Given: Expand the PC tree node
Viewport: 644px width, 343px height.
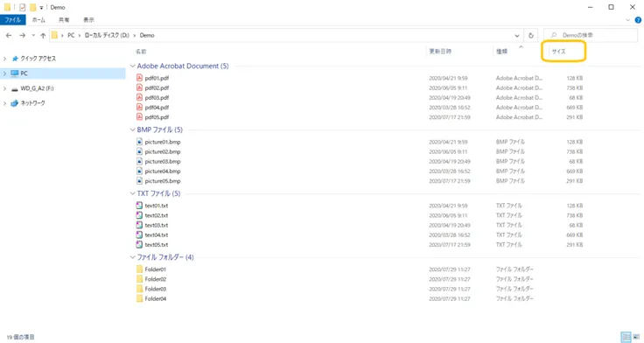Looking at the screenshot, I should coord(5,73).
